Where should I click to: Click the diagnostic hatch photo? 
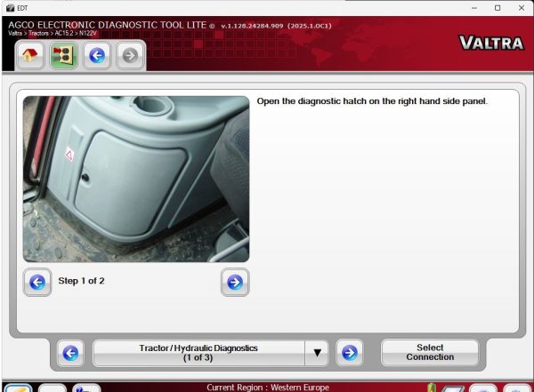click(x=136, y=179)
